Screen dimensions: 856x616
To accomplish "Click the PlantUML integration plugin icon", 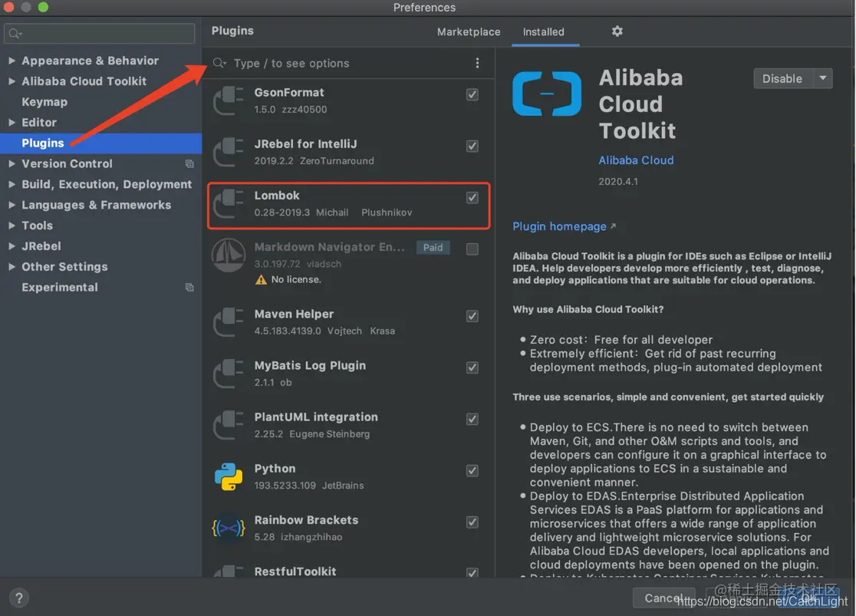I will point(229,426).
